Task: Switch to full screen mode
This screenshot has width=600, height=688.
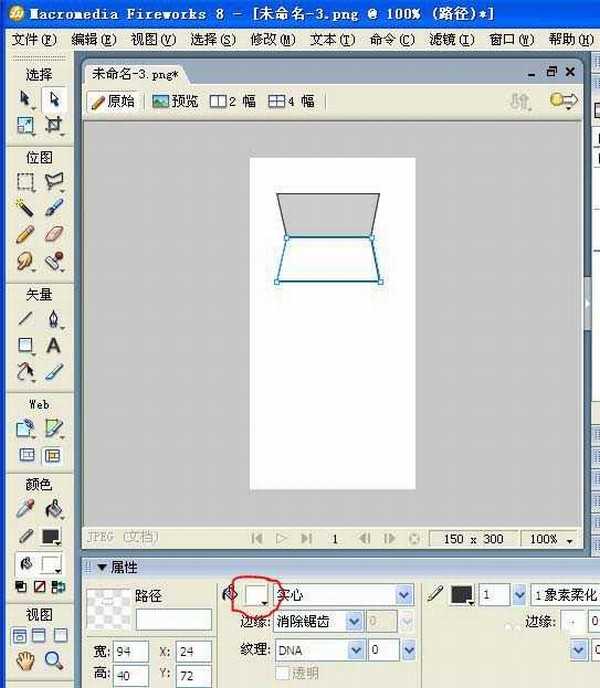Action: (60, 635)
